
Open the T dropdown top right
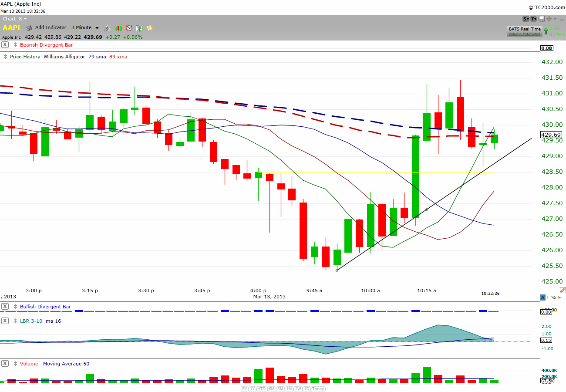tap(534, 19)
